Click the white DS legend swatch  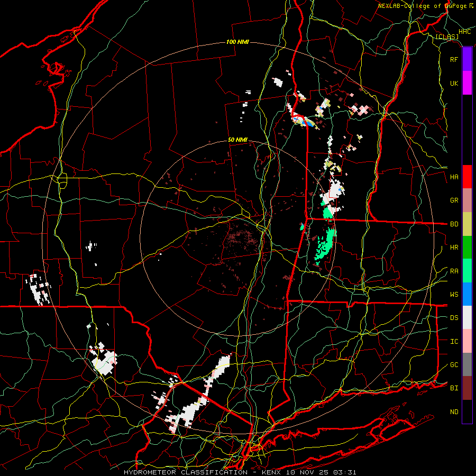click(x=467, y=317)
